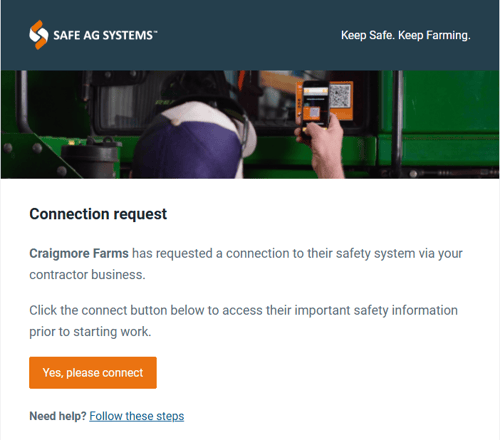Accept with the Yes, please connect button
500x440 pixels.
pos(93,373)
